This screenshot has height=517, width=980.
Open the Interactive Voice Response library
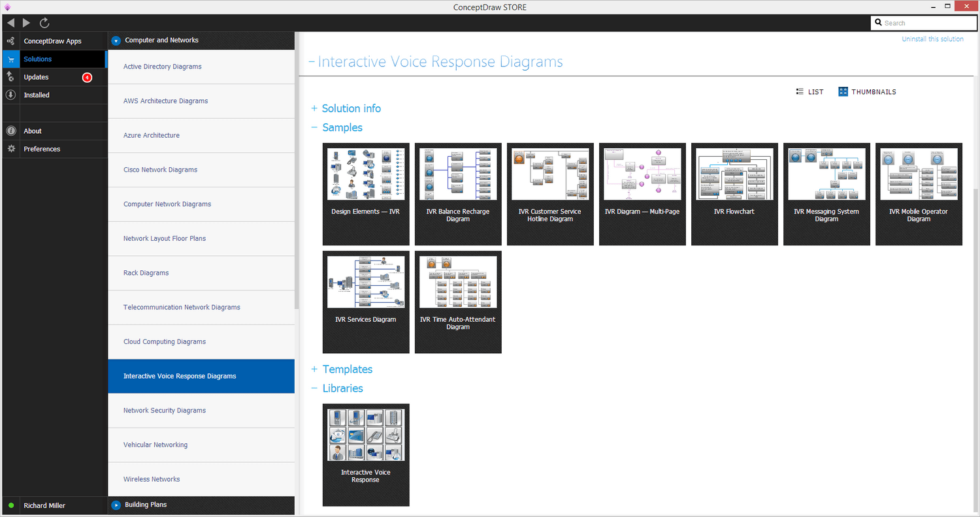(366, 455)
